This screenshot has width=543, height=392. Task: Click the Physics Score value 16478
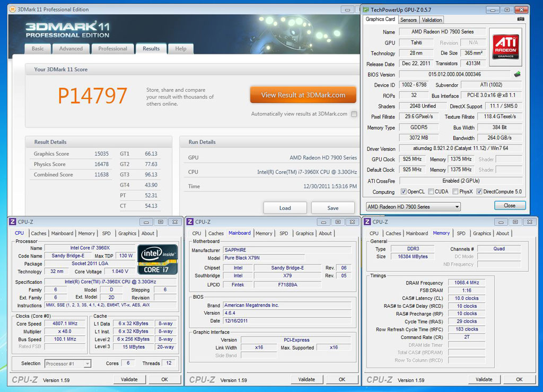coord(101,164)
